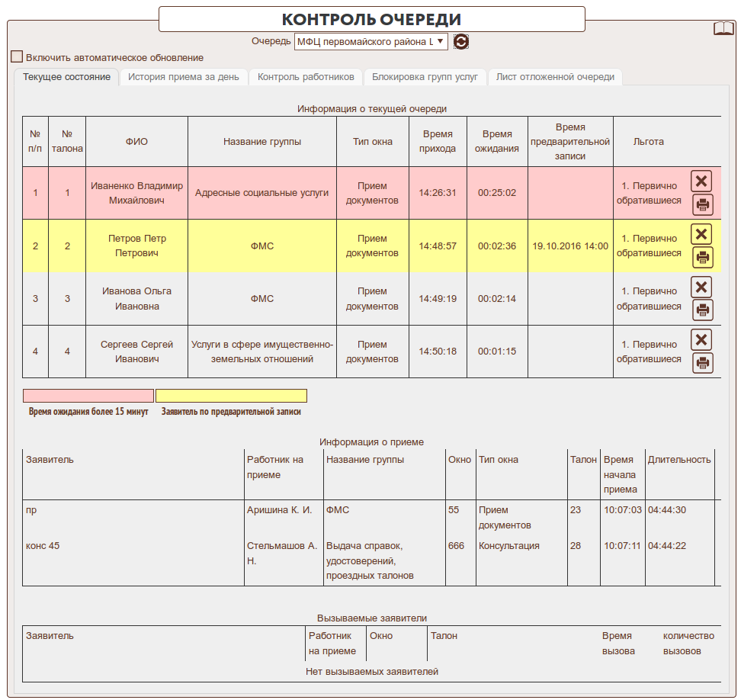Remove Иваненко Владимир from the queue
The width and height of the screenshot is (741, 700).
point(702,181)
